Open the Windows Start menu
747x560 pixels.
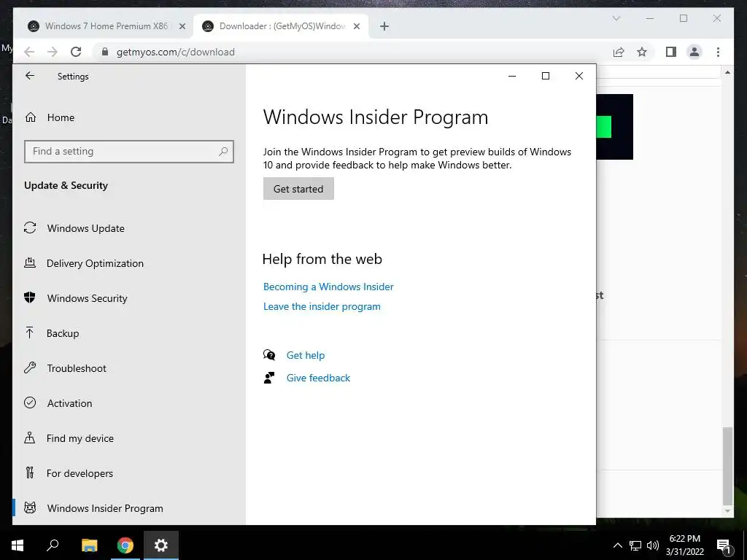(18, 545)
